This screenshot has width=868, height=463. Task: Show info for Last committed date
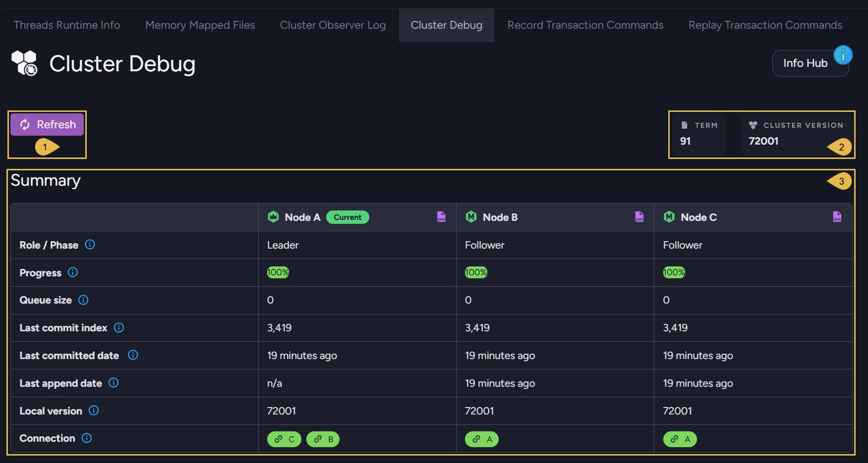pyautogui.click(x=133, y=355)
